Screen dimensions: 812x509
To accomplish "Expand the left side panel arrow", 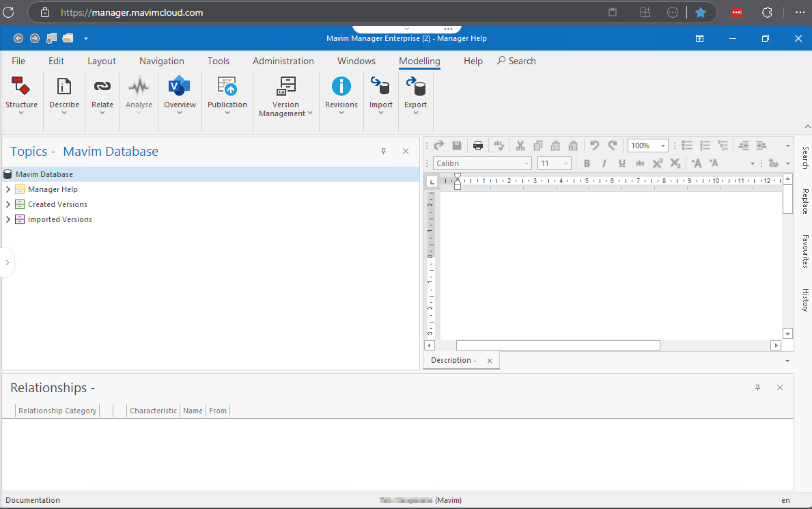I will click(x=8, y=262).
